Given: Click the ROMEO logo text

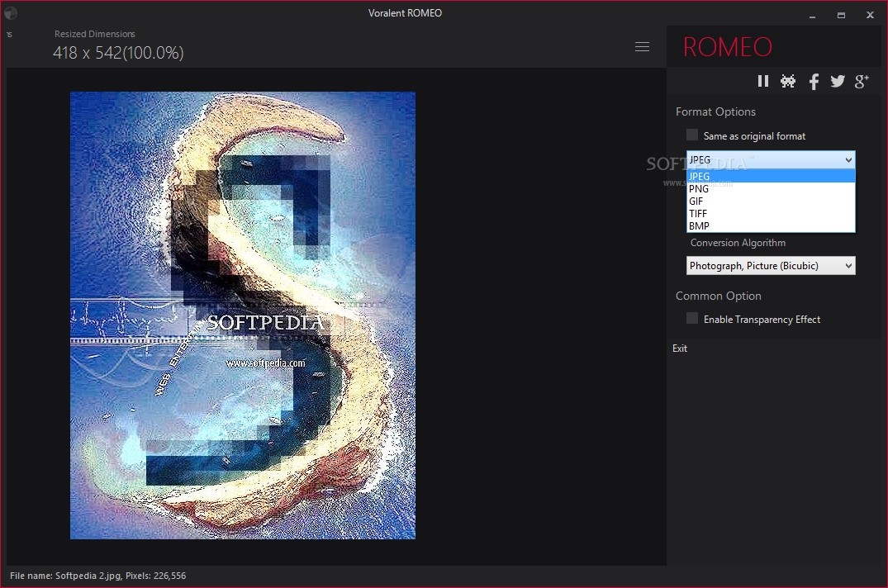Looking at the screenshot, I should coord(728,46).
